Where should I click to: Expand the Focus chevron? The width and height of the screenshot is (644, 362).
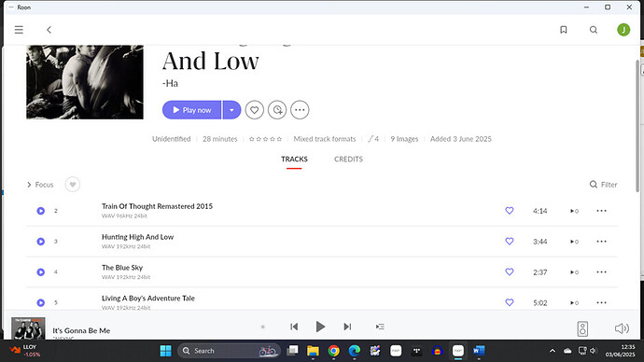click(29, 185)
